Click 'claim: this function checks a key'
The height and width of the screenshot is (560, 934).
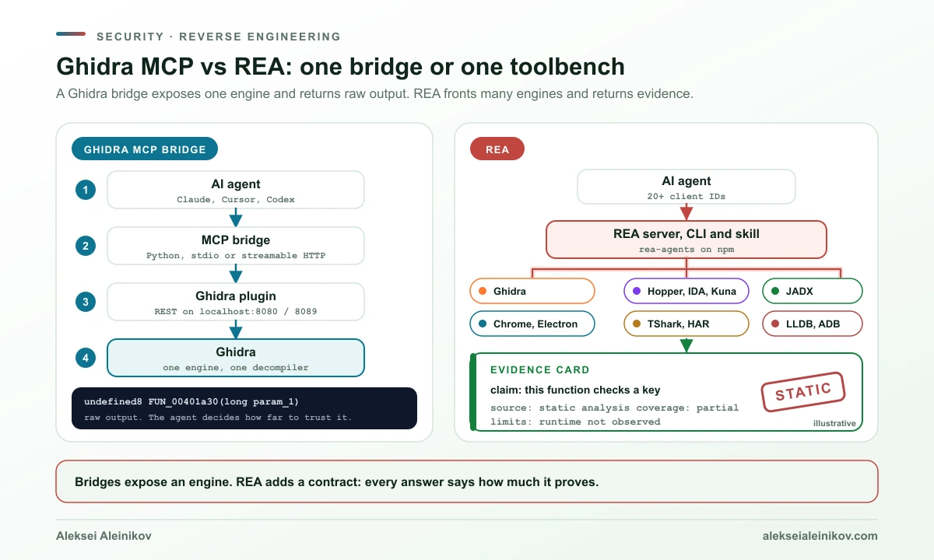[576, 390]
